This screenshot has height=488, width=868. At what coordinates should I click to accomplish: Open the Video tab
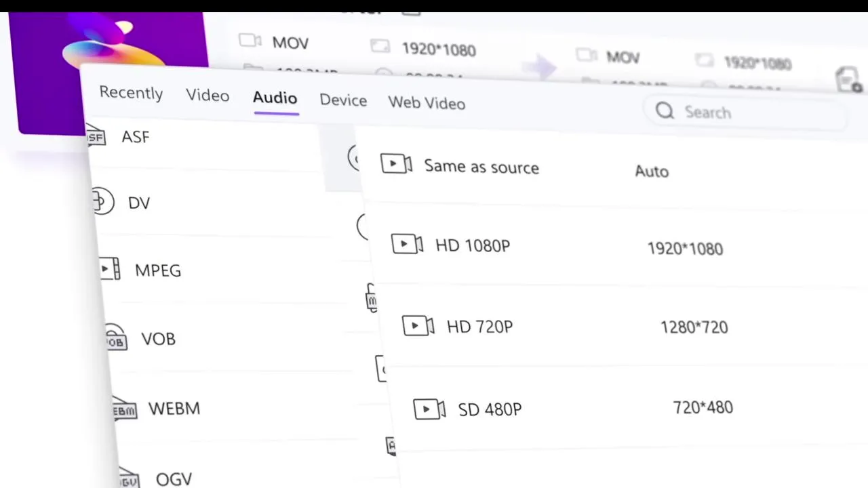coord(208,96)
